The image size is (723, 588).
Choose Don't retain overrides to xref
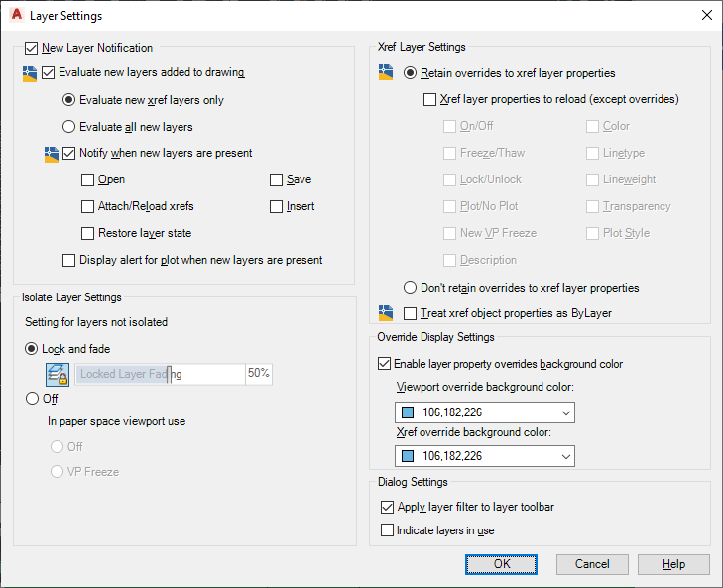point(411,288)
